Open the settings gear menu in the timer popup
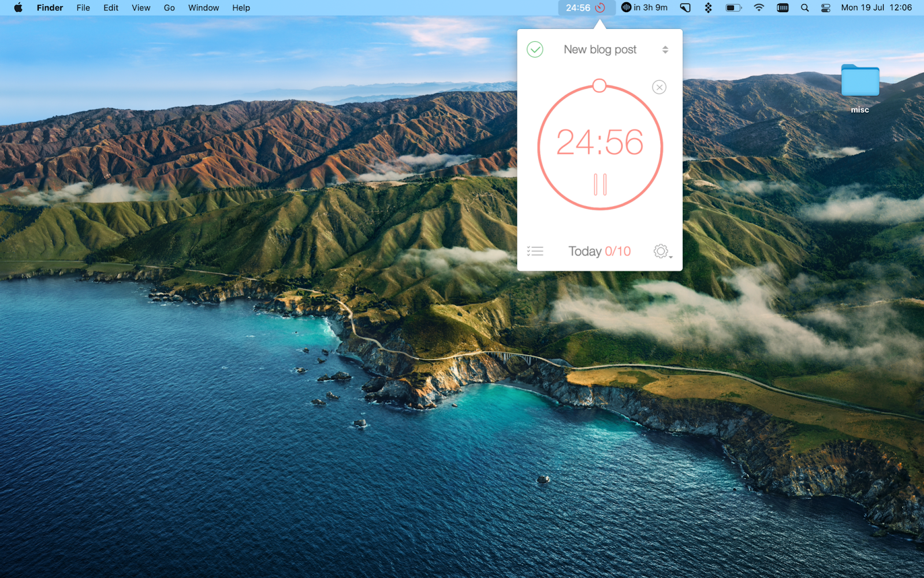Viewport: 924px width, 578px height. (x=662, y=251)
